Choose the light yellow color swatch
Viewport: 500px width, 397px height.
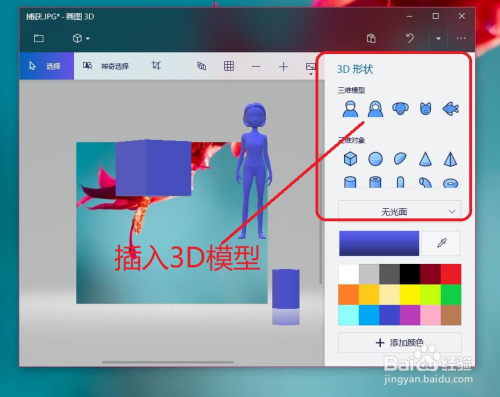pyautogui.click(x=390, y=295)
